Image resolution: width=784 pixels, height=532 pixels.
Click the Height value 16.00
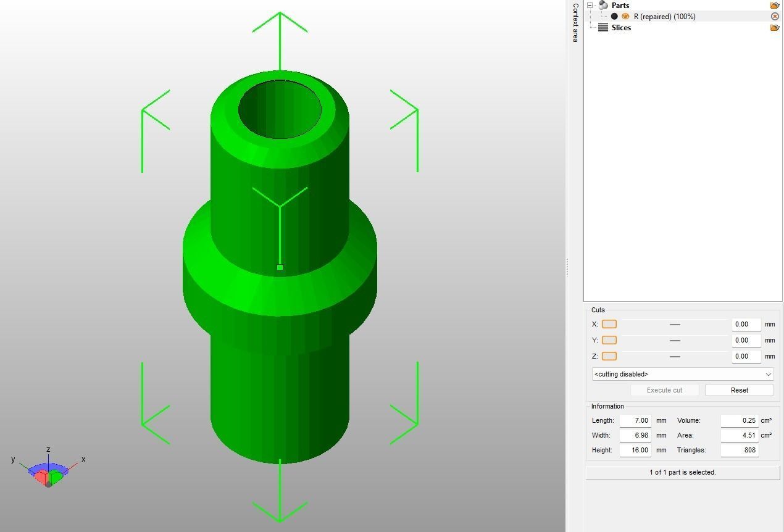pos(635,450)
